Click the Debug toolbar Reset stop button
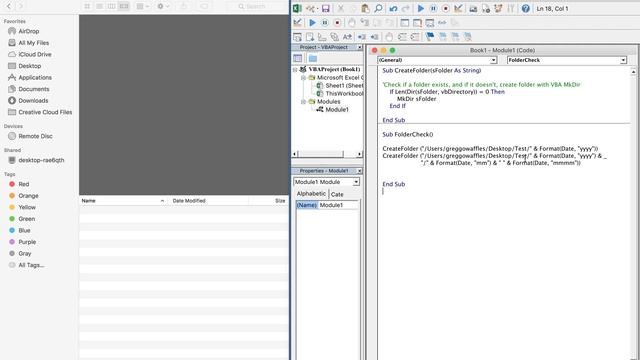640x360 pixels. (337, 22)
